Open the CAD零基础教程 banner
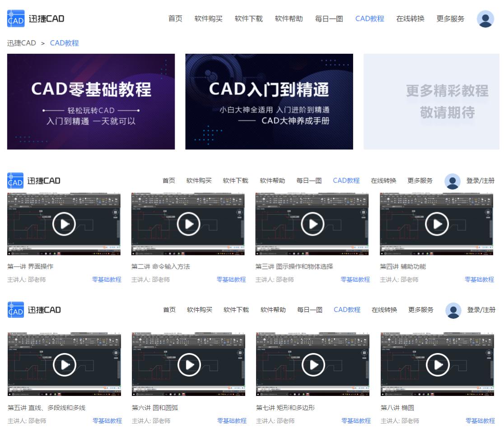This screenshot has height=437, width=504. point(90,102)
